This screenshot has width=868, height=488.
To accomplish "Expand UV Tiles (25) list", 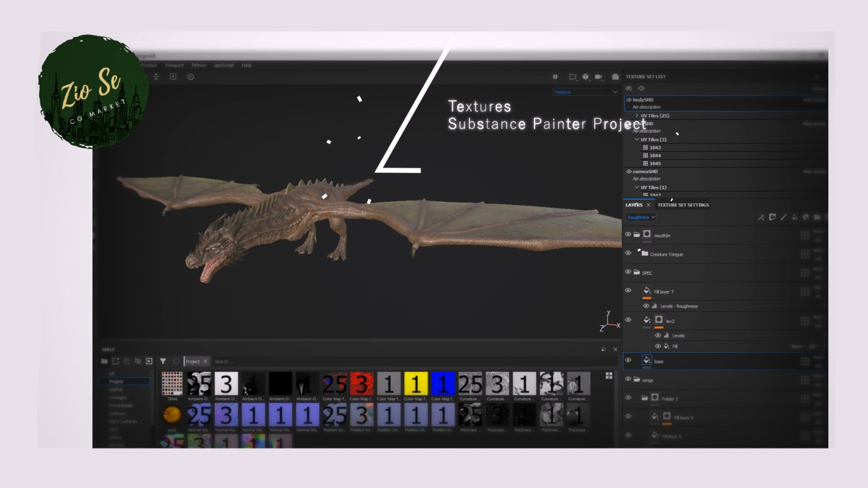I will pos(637,116).
